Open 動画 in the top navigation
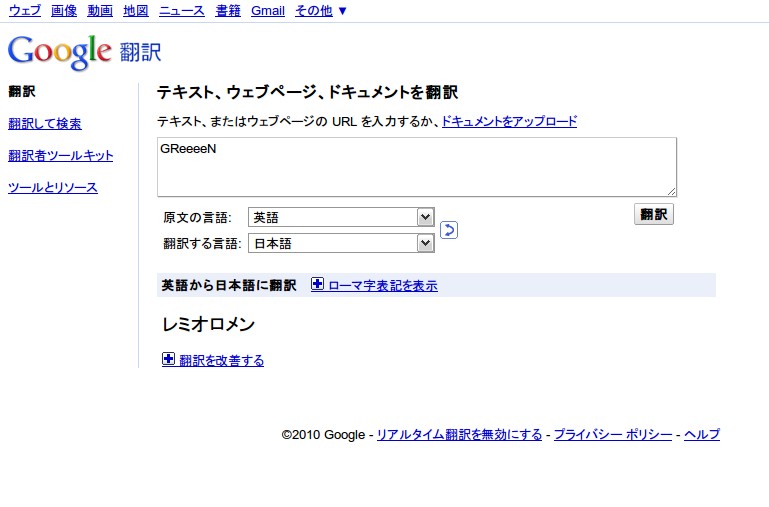 point(100,10)
